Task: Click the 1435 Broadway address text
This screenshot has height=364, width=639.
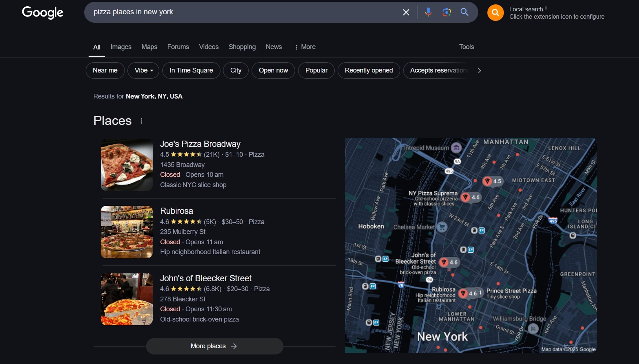Action: point(182,165)
